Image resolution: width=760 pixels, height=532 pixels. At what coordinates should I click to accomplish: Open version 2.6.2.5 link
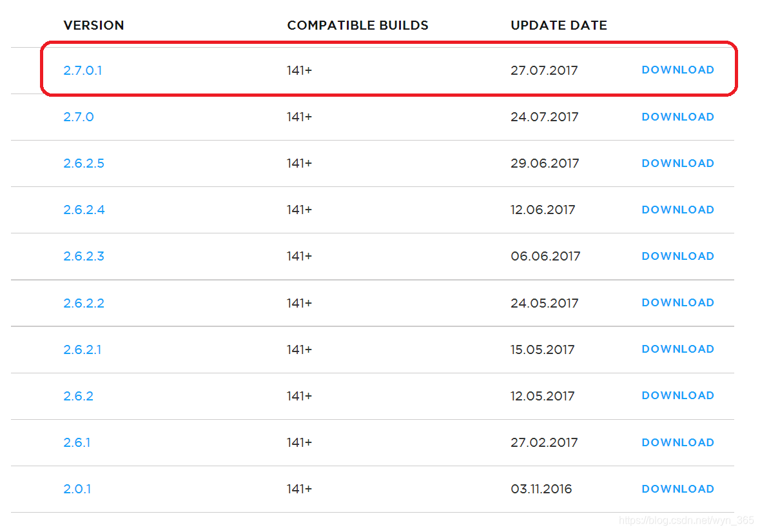(84, 163)
